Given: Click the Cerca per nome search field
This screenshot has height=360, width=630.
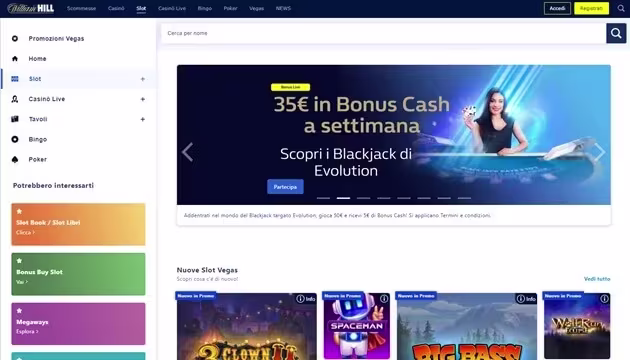Looking at the screenshot, I should tap(384, 33).
